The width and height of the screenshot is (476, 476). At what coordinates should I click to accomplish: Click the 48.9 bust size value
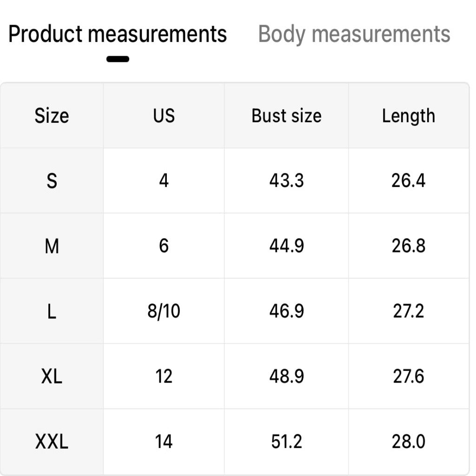(x=286, y=377)
